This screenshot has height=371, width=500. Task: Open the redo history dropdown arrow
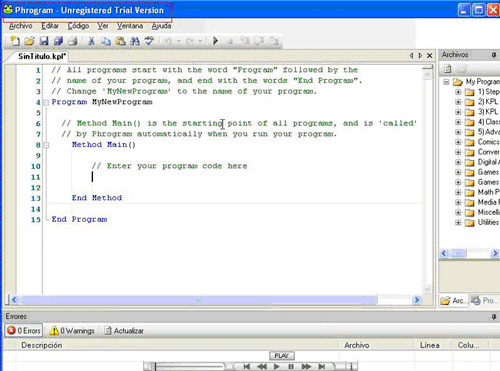click(x=200, y=41)
